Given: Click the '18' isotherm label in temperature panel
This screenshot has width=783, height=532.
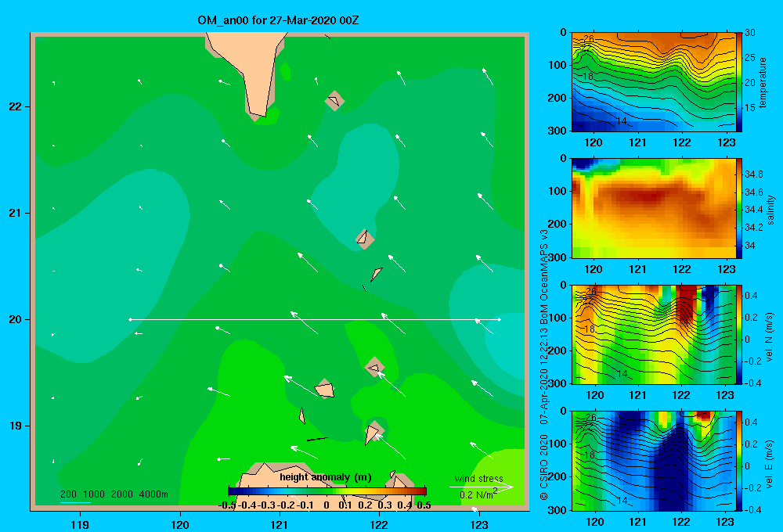Looking at the screenshot, I should [x=588, y=77].
